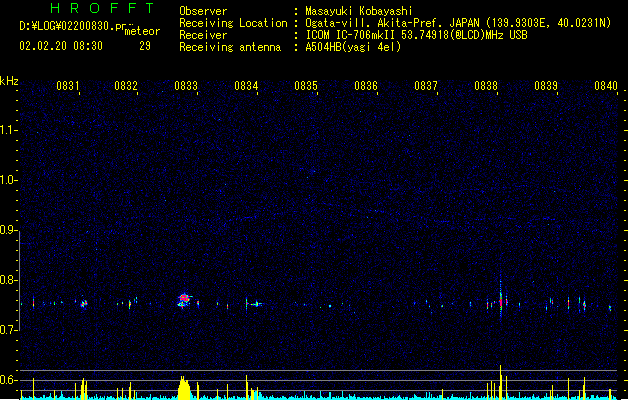Click the kHz axis unit label

(9, 81)
